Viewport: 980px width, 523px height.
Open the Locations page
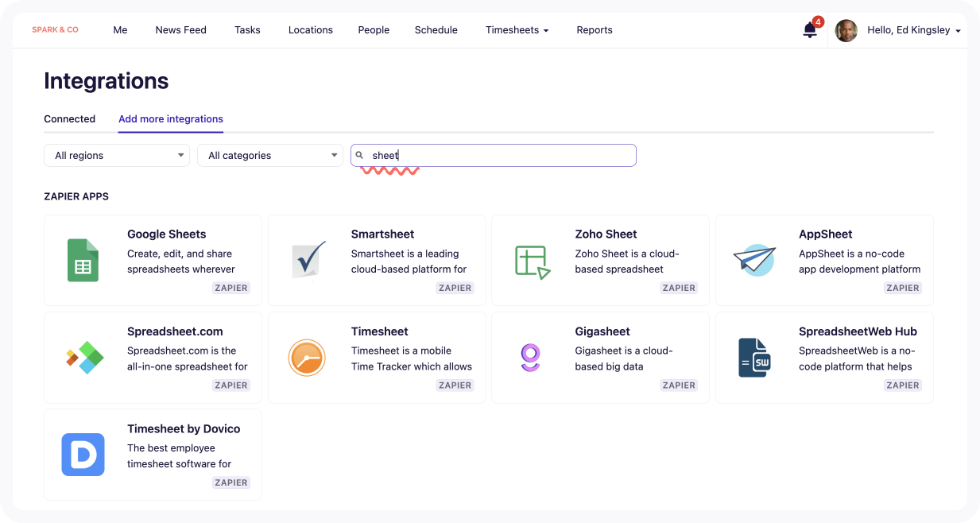pyautogui.click(x=311, y=30)
